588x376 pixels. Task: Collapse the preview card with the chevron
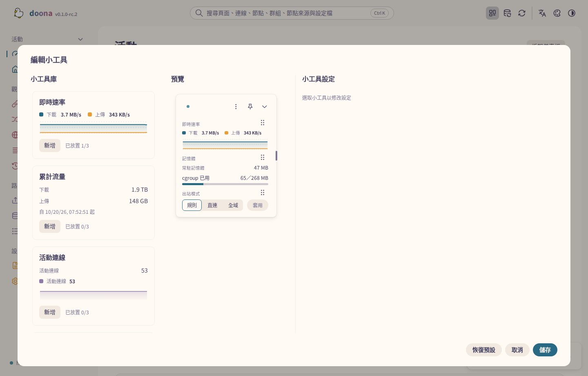coord(265,107)
